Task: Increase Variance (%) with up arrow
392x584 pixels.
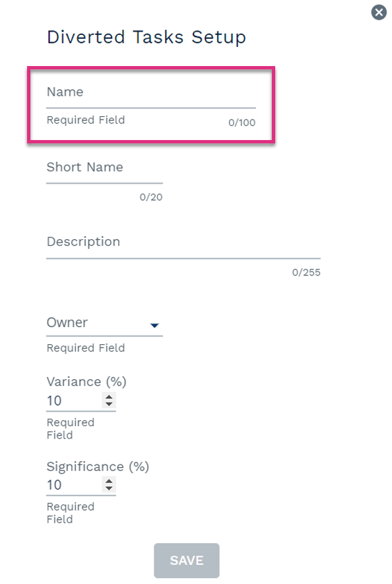Action: pyautogui.click(x=109, y=397)
